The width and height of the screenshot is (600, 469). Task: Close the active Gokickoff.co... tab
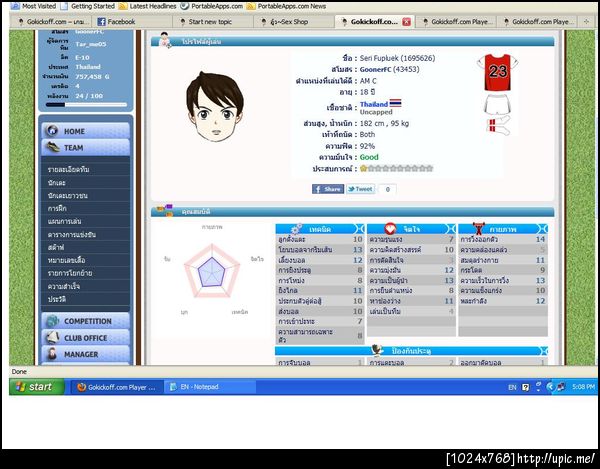[406, 22]
